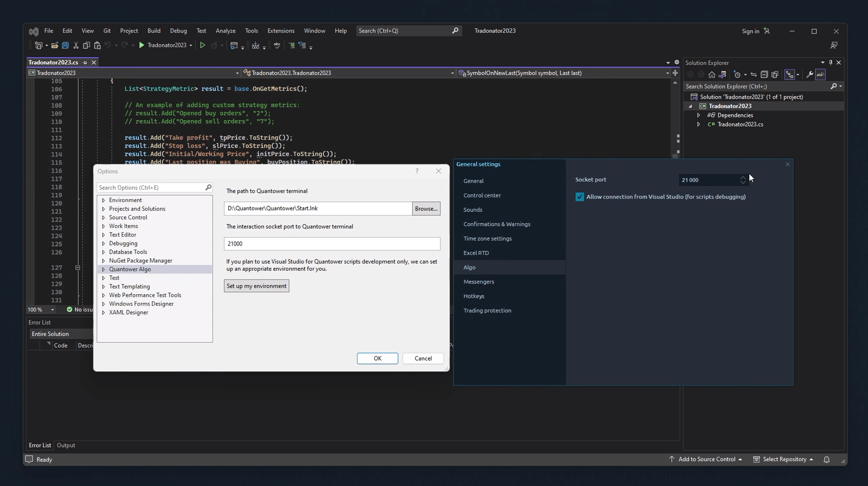Toggle nested view mode in Solution Explorer
Viewport: 868px width, 486px height.
click(789, 75)
